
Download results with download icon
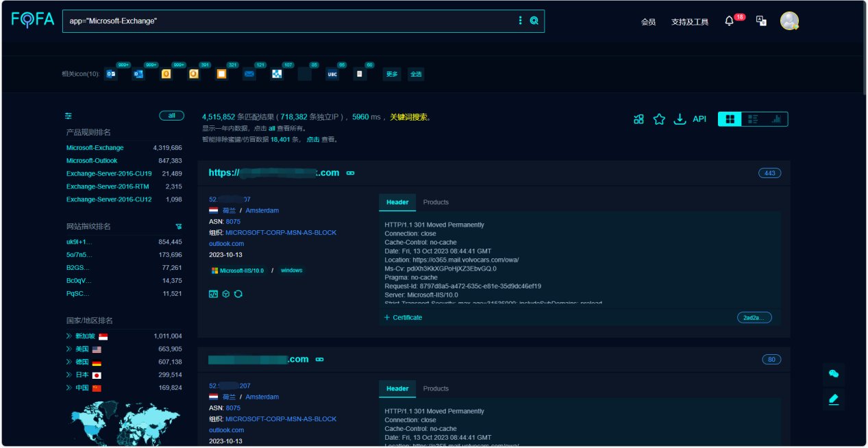[680, 119]
